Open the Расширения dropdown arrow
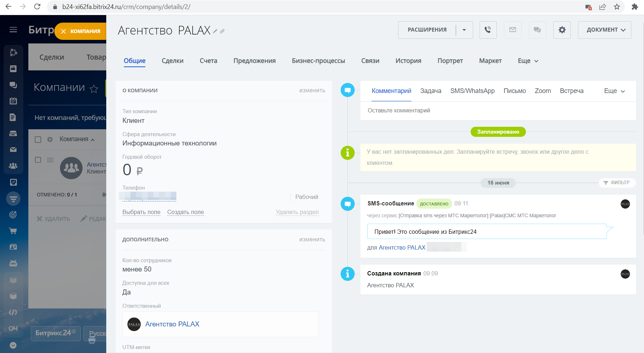The image size is (644, 353). coord(464,30)
